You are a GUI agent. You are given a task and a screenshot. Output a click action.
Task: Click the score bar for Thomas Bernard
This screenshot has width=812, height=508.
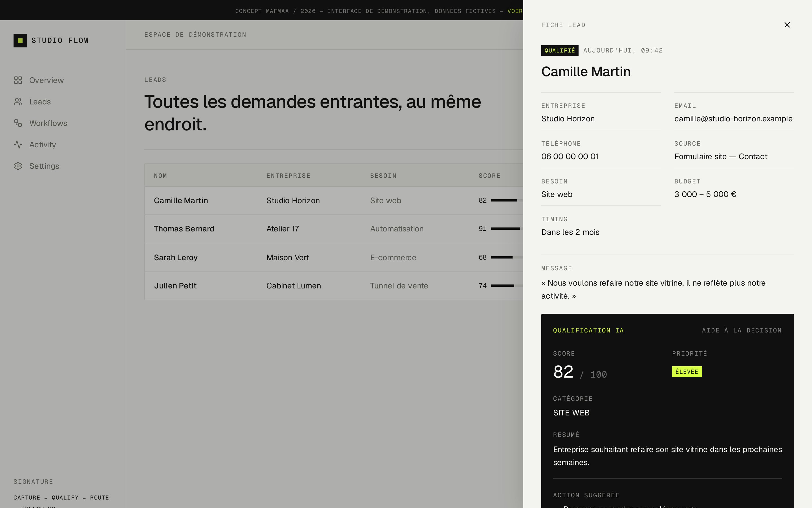(507, 229)
